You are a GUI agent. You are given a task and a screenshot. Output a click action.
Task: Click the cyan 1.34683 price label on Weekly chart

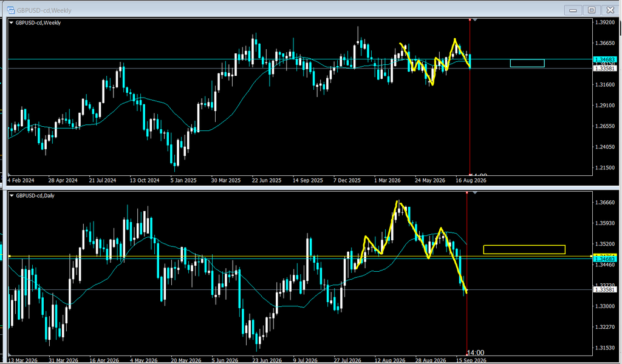(x=605, y=60)
